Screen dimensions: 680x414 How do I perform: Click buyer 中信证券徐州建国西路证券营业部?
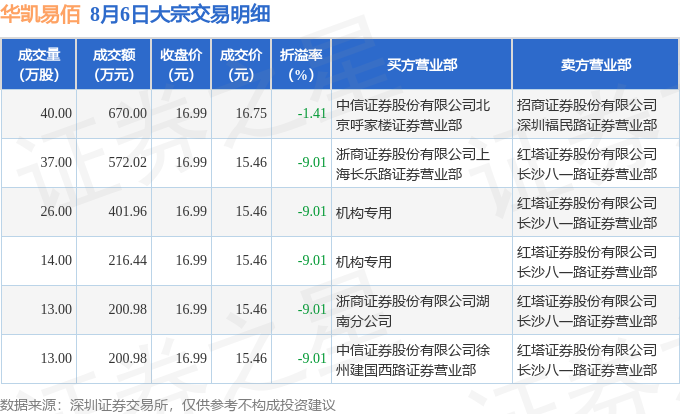(x=413, y=360)
